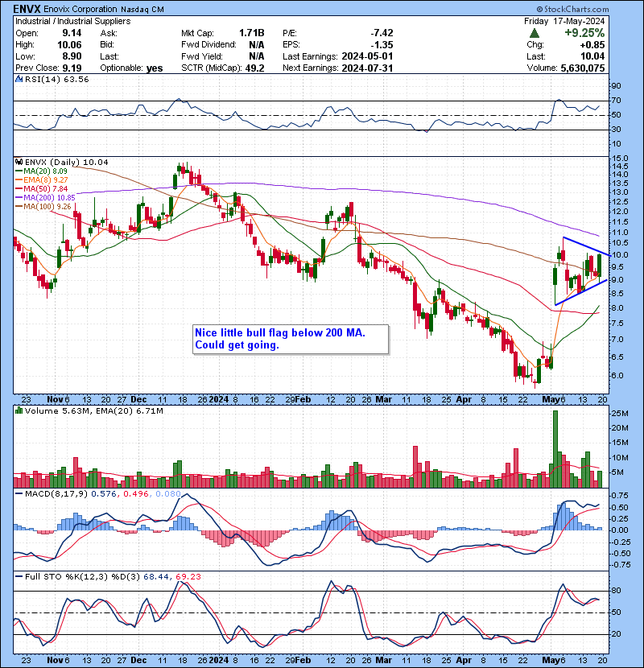Screen dimensions: 644x668
Task: Click the Stochastic %D value 69.23
Action: [x=188, y=576]
